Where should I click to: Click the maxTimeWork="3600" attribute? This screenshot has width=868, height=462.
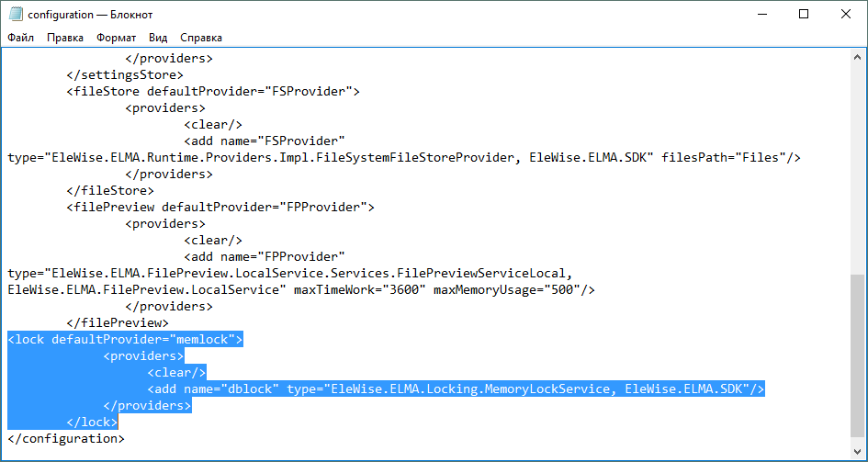[360, 289]
